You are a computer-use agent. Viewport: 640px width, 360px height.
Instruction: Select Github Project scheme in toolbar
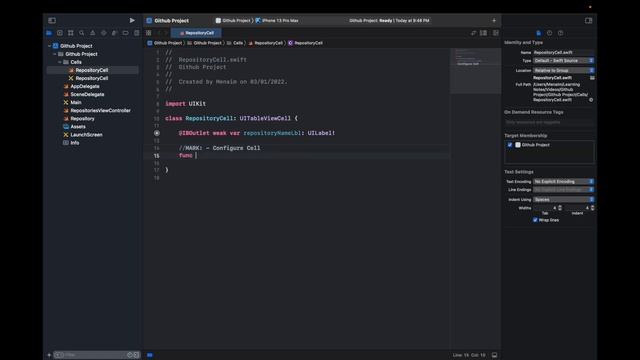(233, 20)
